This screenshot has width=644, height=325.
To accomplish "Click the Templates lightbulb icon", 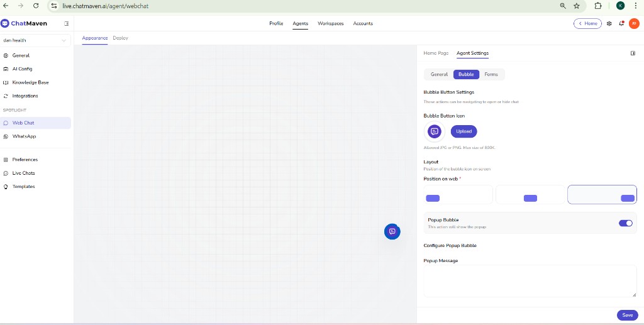I will click(x=6, y=187).
